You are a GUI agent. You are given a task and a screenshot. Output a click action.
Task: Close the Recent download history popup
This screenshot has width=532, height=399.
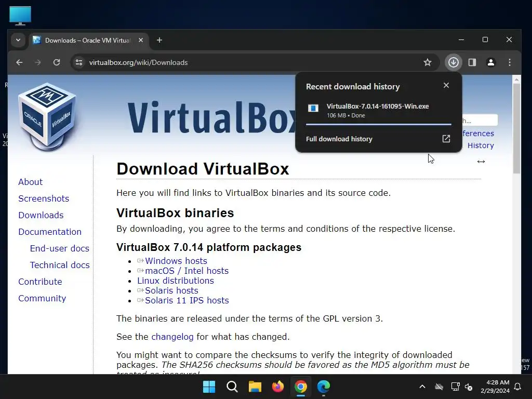coord(446,86)
